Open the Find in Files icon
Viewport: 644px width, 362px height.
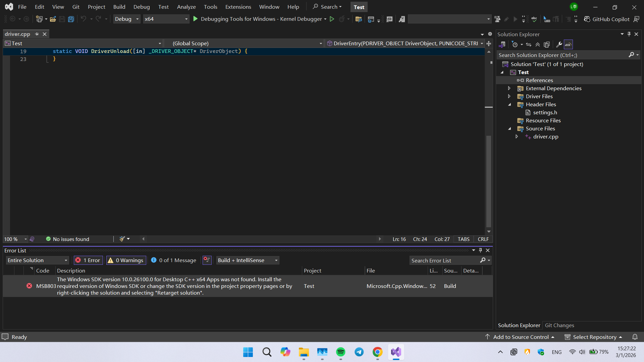[x=359, y=19]
